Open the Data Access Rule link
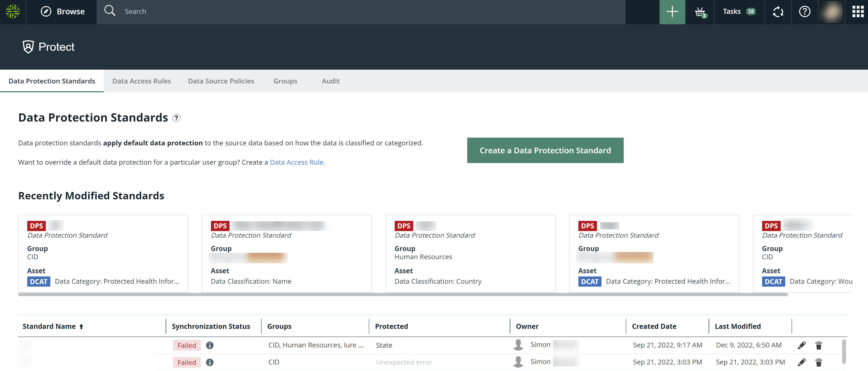The height and width of the screenshot is (371, 868). point(297,162)
